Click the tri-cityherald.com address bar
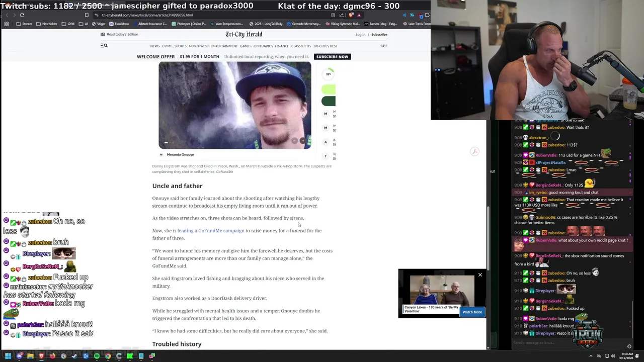This screenshot has width=644, height=362. (211, 15)
